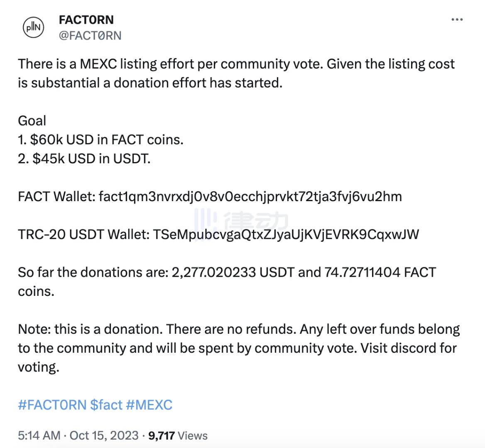The image size is (485, 448).
Task: Click the 5:14 AM timestamp
Action: click(x=39, y=436)
